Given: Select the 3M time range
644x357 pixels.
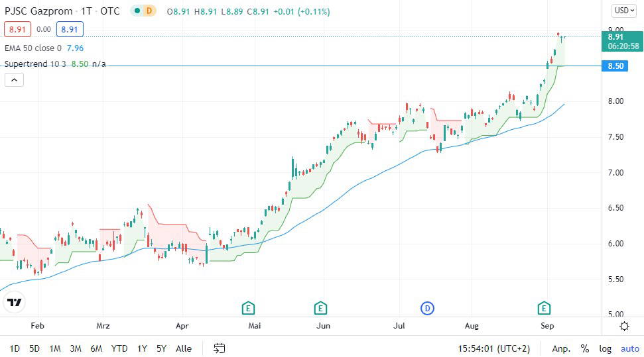Looking at the screenshot, I should pyautogui.click(x=76, y=348).
